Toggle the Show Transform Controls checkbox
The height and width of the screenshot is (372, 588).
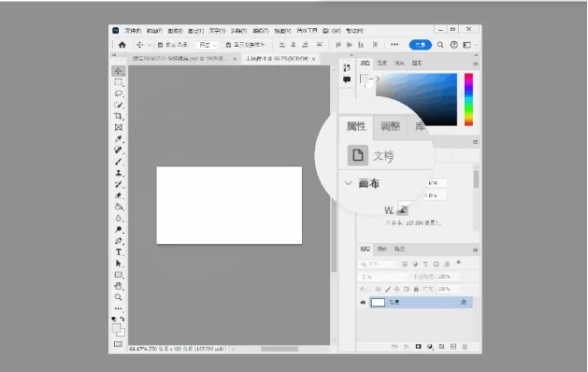228,45
